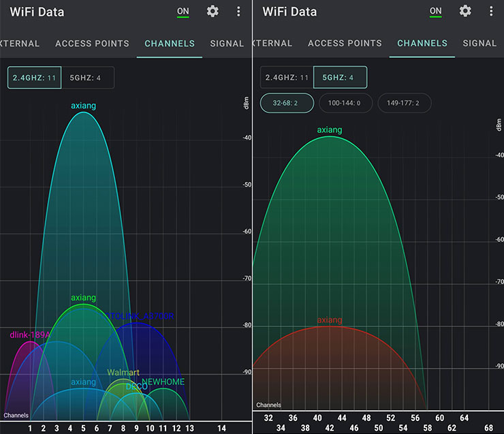
Task: Click channel 68 on 5GHz axis
Action: pos(488,428)
